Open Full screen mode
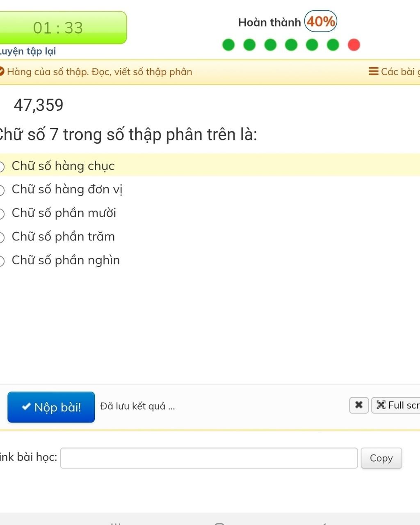Image resolution: width=420 pixels, height=525 pixels. 396,405
